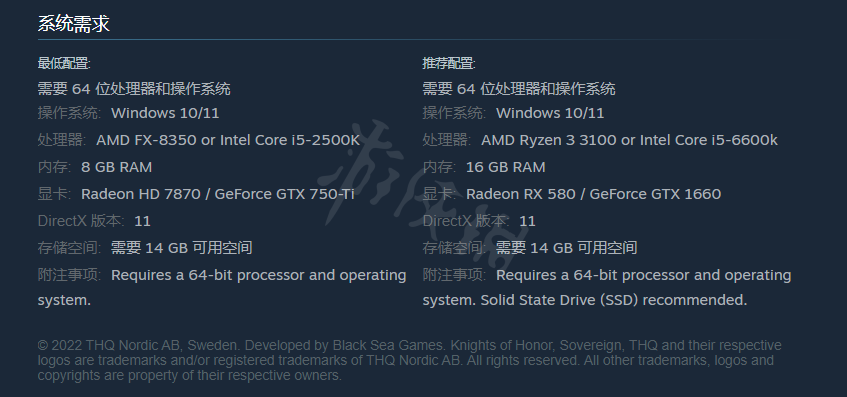Click the recommended DirectX 版本 label
The width and height of the screenshot is (847, 397).
(x=466, y=221)
